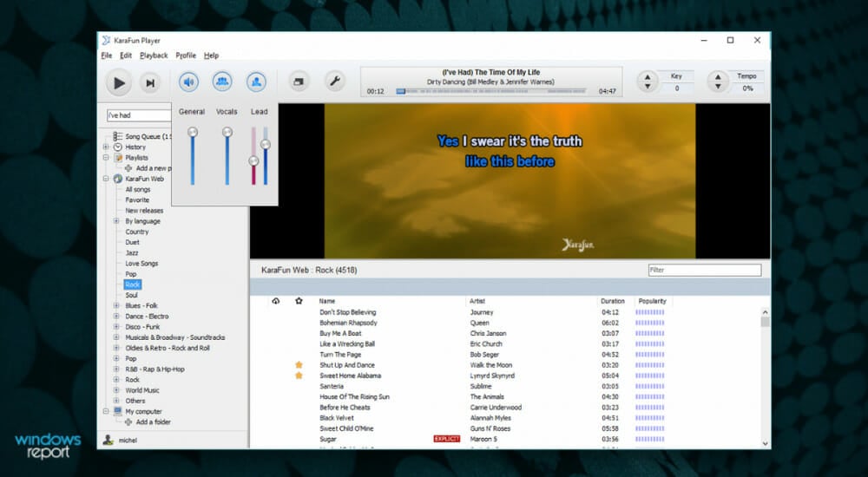The height and width of the screenshot is (477, 868).
Task: Select the highlighted Rock category
Action: tap(133, 284)
